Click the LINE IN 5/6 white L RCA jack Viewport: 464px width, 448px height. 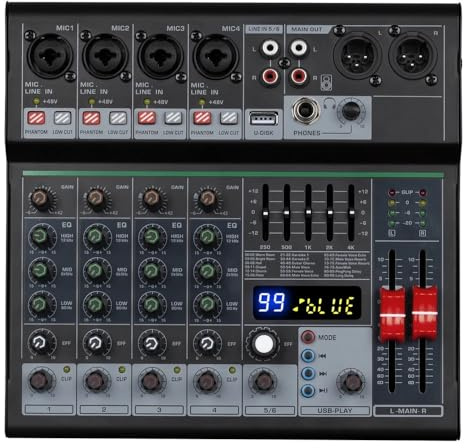[270, 48]
